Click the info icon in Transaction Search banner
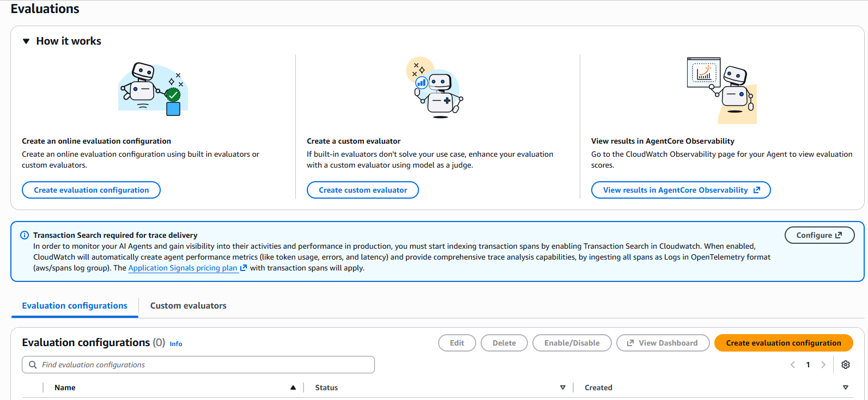The width and height of the screenshot is (868, 400). pos(25,235)
